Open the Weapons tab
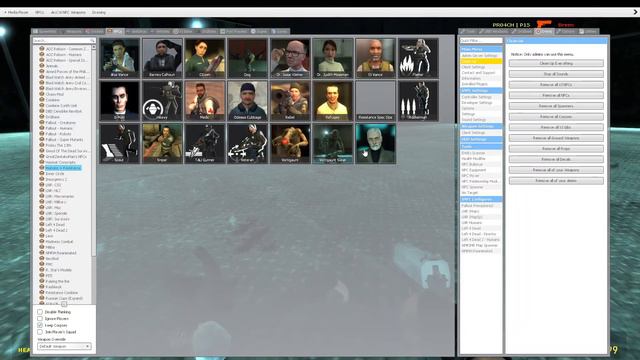The image size is (640, 360). tap(72, 31)
